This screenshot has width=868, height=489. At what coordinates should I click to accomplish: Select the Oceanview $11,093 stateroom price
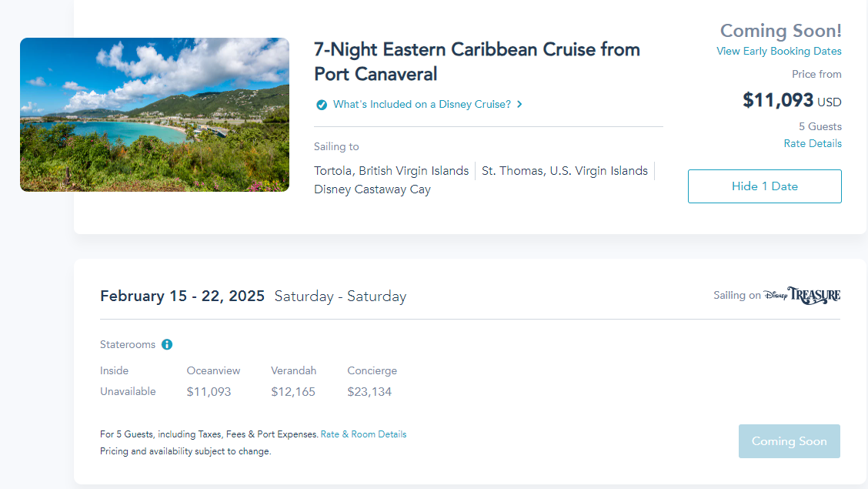[209, 391]
